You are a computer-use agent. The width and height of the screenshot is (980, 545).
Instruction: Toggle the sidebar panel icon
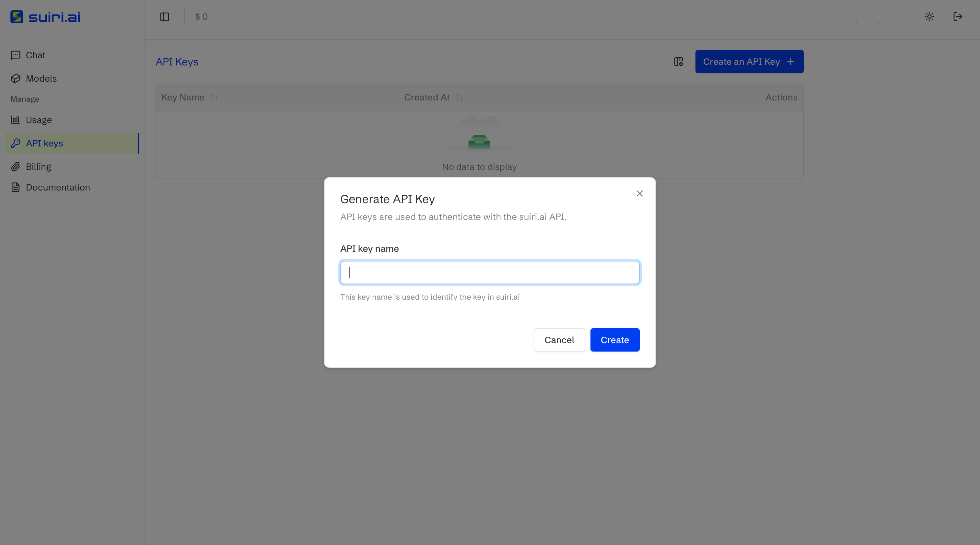(x=164, y=17)
